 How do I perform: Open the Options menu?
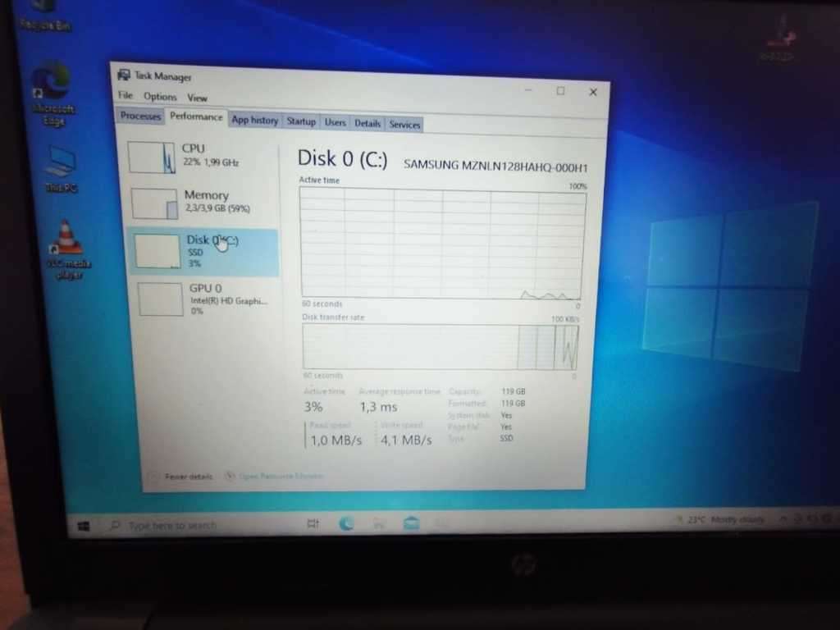coord(160,96)
